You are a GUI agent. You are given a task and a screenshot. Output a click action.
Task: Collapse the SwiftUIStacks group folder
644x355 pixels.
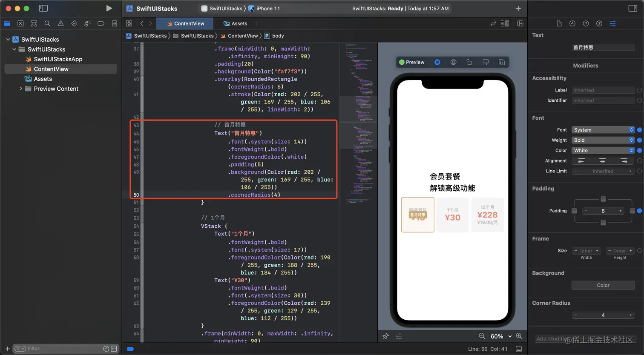[x=14, y=49]
